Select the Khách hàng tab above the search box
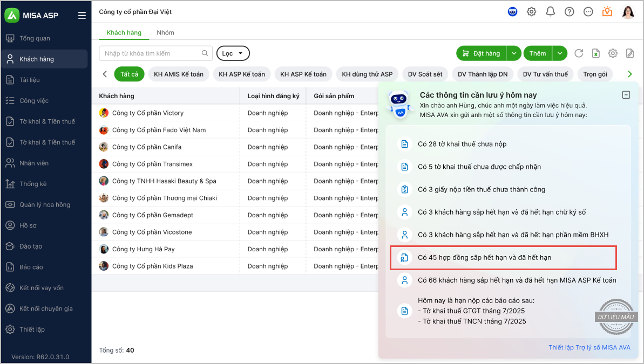Image resolution: width=644 pixels, height=364 pixels. (x=124, y=33)
